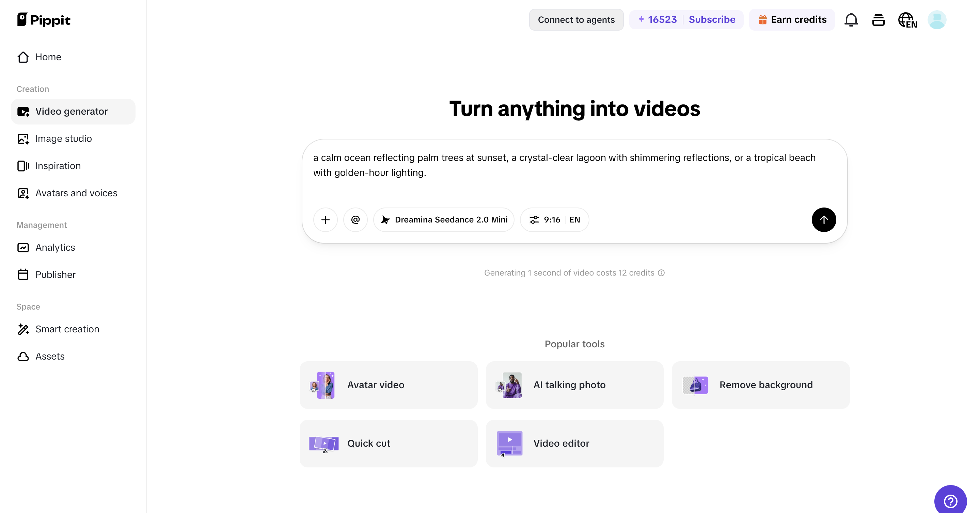Viewport: 980px width, 513px height.
Task: Click the help question mark bubble
Action: [950, 501]
